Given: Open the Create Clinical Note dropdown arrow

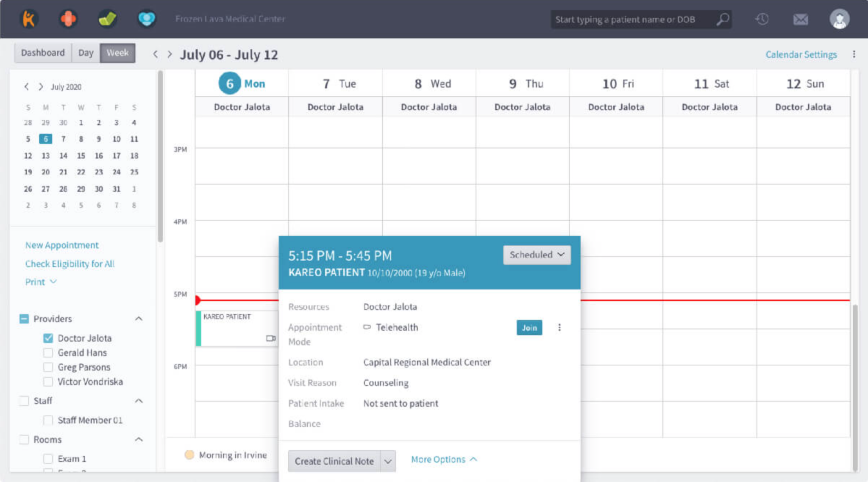Looking at the screenshot, I should click(388, 461).
